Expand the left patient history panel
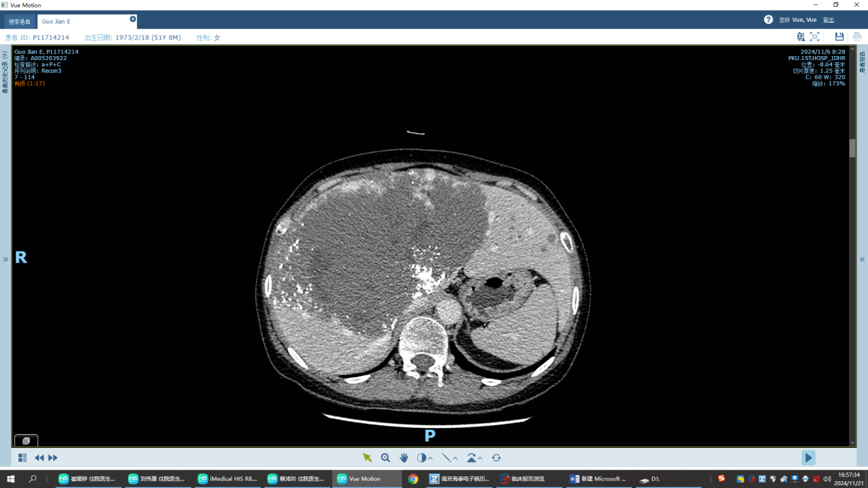 pos(5,259)
